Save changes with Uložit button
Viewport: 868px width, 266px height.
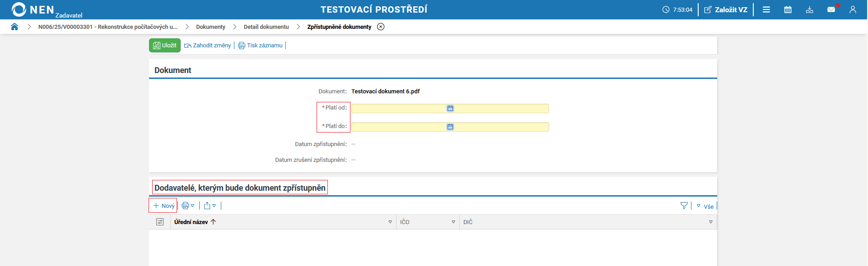pyautogui.click(x=165, y=45)
